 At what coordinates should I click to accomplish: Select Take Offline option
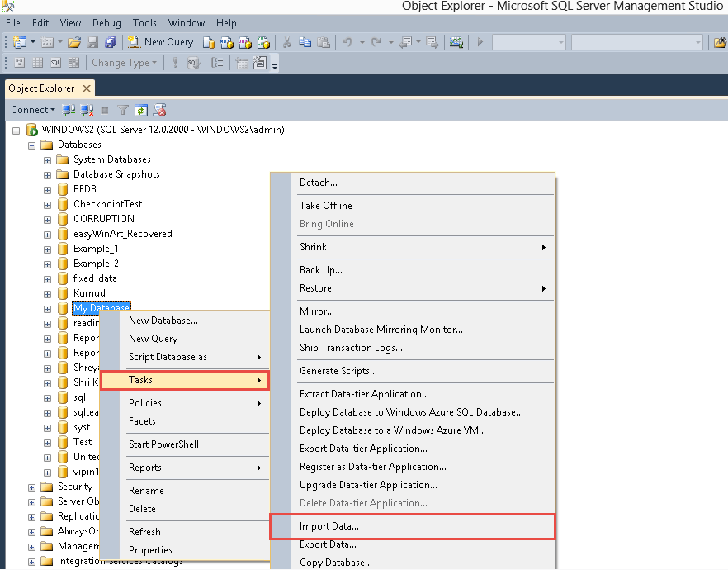413,206
